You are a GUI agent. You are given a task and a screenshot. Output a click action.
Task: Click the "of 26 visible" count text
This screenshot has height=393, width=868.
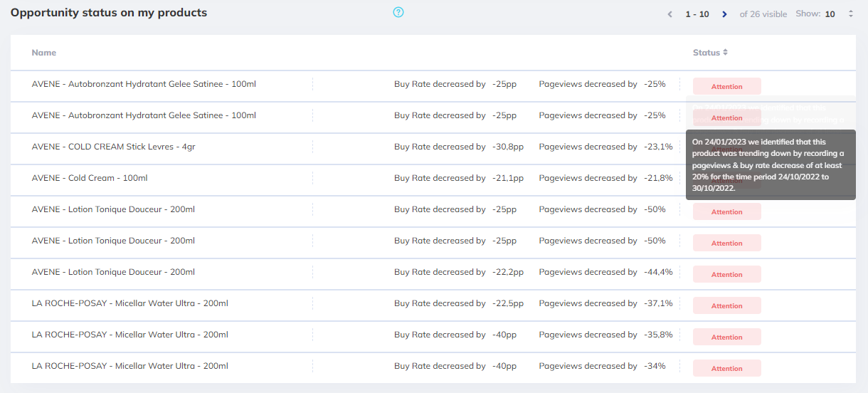click(763, 14)
